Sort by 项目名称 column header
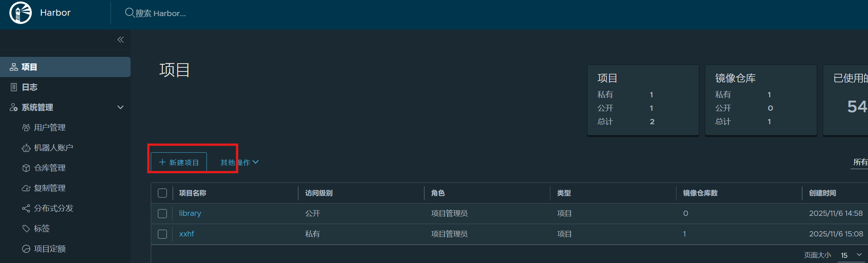The width and height of the screenshot is (868, 263). point(193,193)
